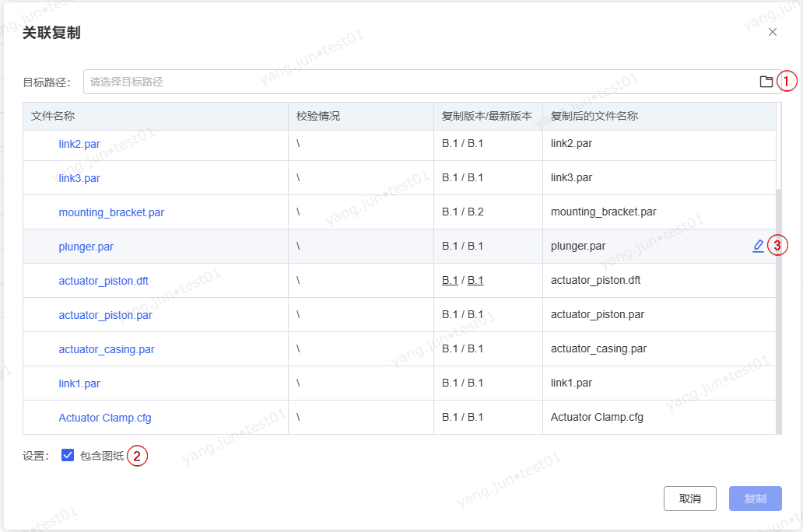Viewport: 803px width, 532px height.
Task: Toggle the 包含图纸 checkbox
Action: point(68,456)
